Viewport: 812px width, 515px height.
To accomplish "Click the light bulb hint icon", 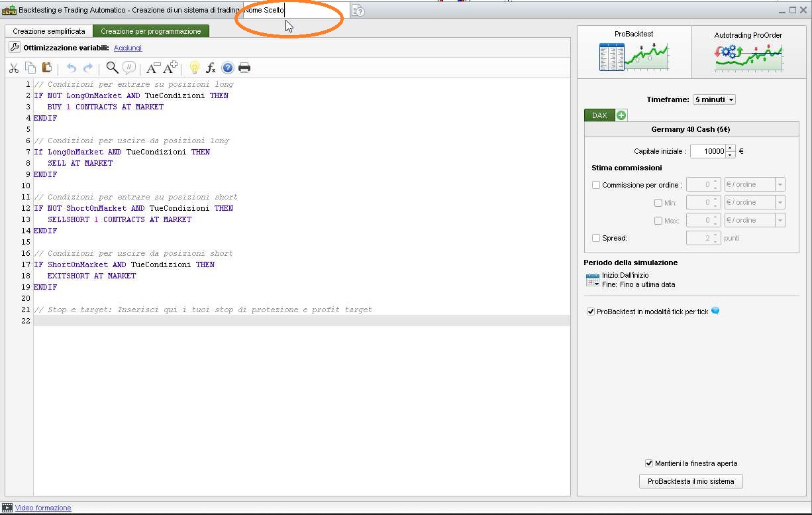I will 195,68.
